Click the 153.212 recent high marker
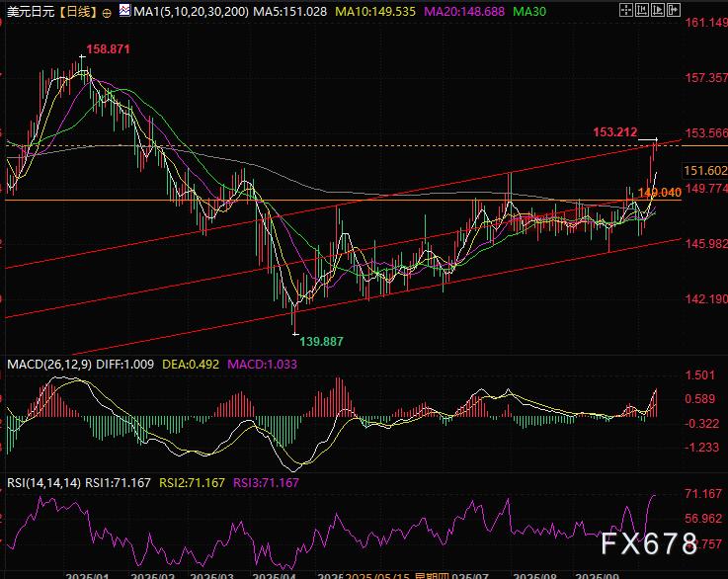 click(614, 131)
